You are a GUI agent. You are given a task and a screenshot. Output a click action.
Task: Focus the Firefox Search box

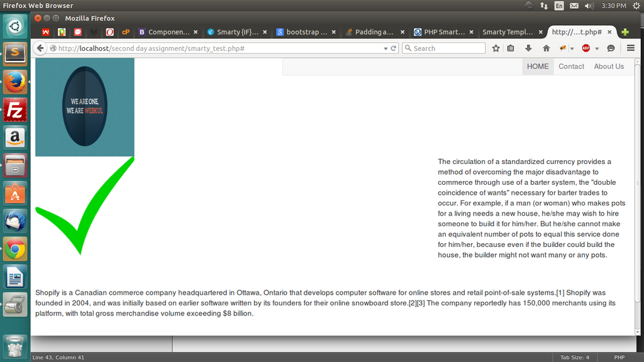443,48
